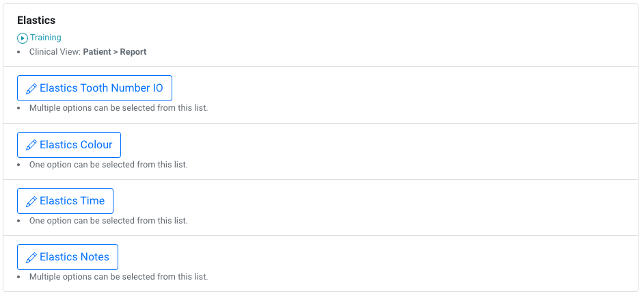
Task: Click the bullet under the Elastics Notes button
Action: click(18, 277)
